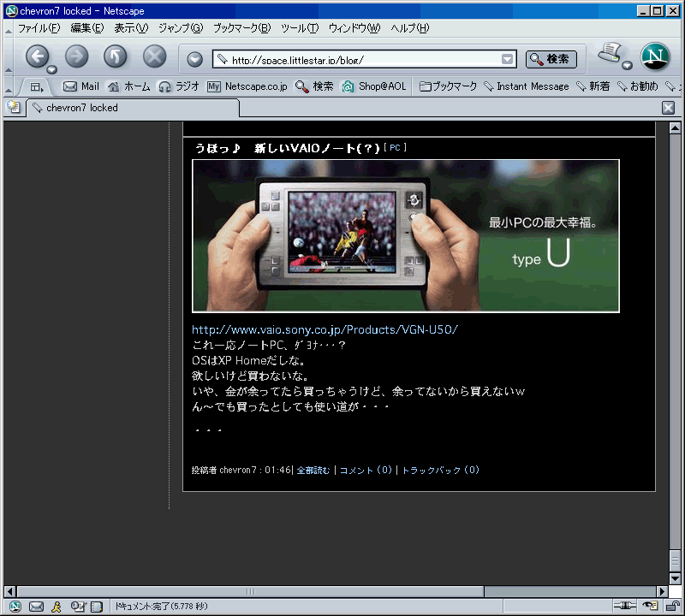The height and width of the screenshot is (616, 685).
Task: Collapse the menu bar grippy handle
Action: point(9,29)
